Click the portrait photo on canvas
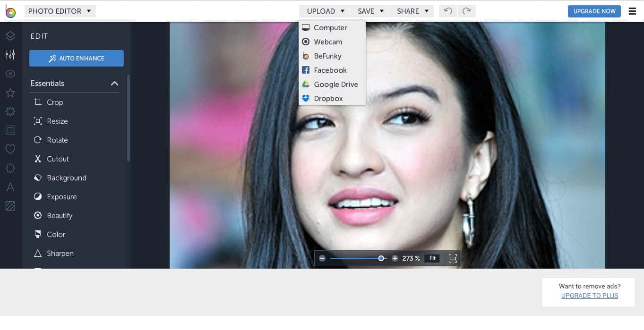The height and width of the screenshot is (330, 644). coord(387,145)
